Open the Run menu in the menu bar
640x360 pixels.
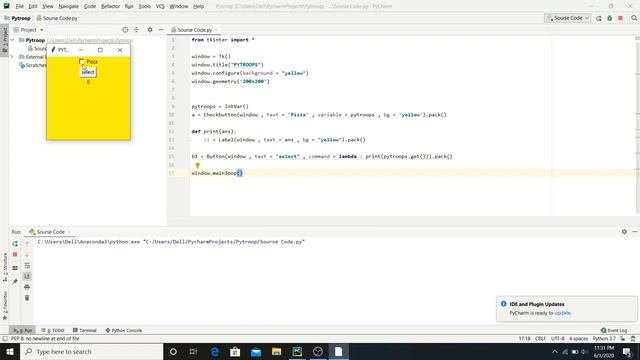[x=129, y=7]
